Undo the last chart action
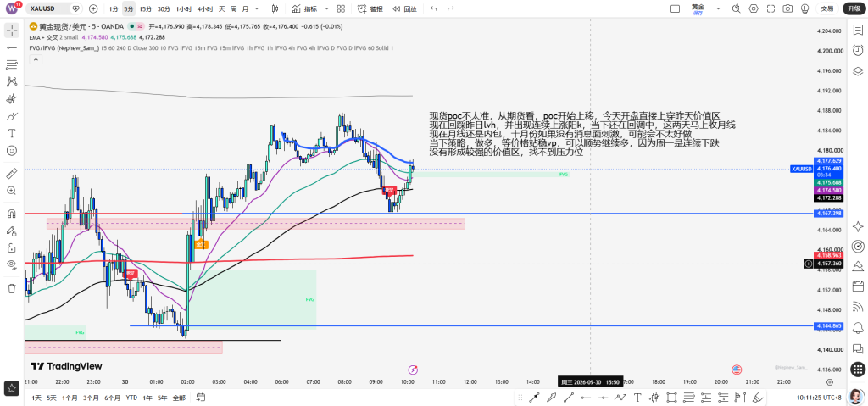The image size is (868, 406). pyautogui.click(x=433, y=8)
